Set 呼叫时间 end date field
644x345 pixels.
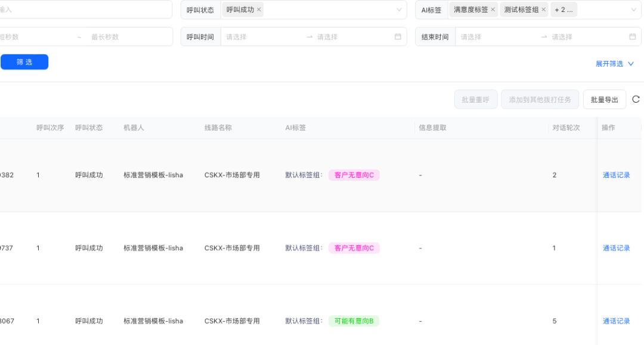click(353, 37)
